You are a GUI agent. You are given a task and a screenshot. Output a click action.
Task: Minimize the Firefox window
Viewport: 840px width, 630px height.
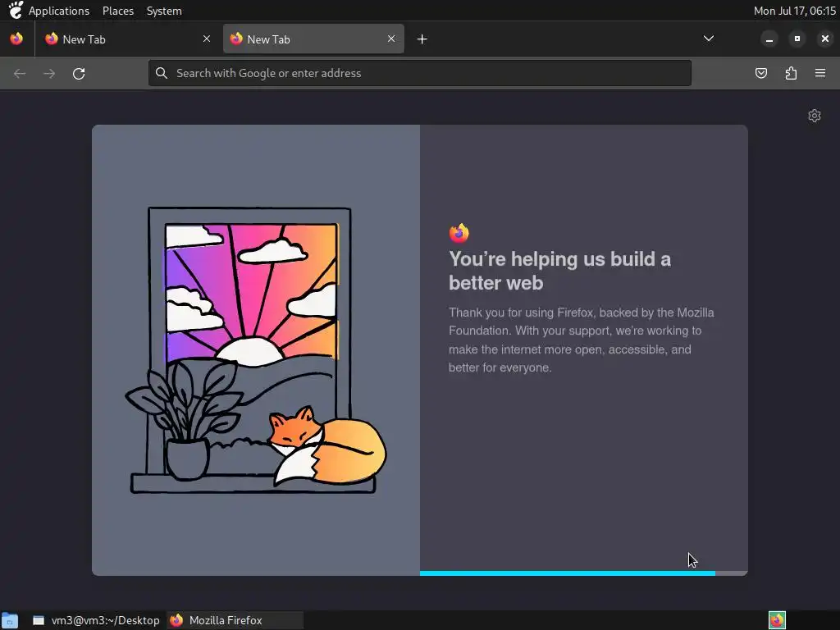(x=769, y=39)
